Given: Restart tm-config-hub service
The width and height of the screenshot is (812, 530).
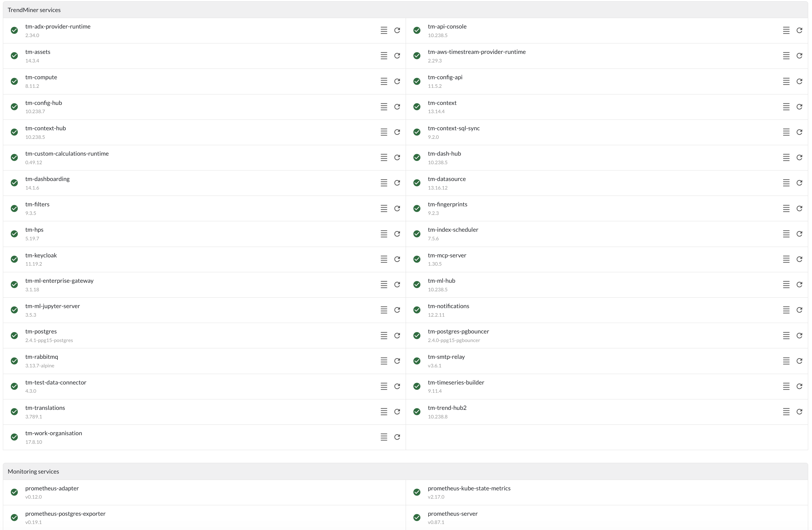Looking at the screenshot, I should [x=397, y=107].
